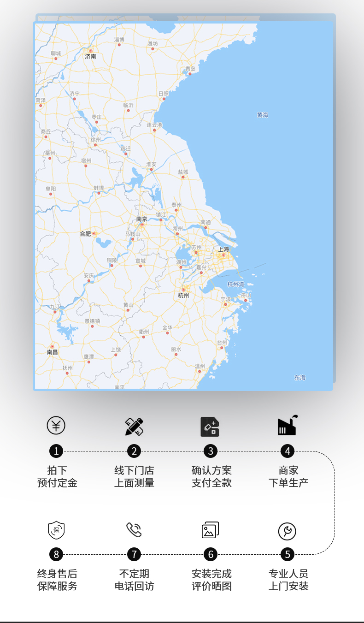Click the 金华 city label on map
The image size is (364, 623).
pyautogui.click(x=167, y=328)
